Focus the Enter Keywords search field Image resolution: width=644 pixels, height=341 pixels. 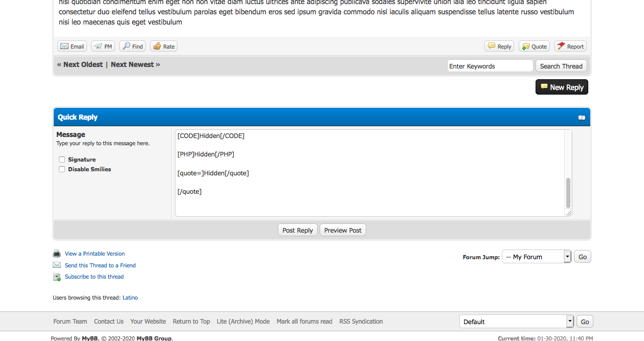point(490,66)
